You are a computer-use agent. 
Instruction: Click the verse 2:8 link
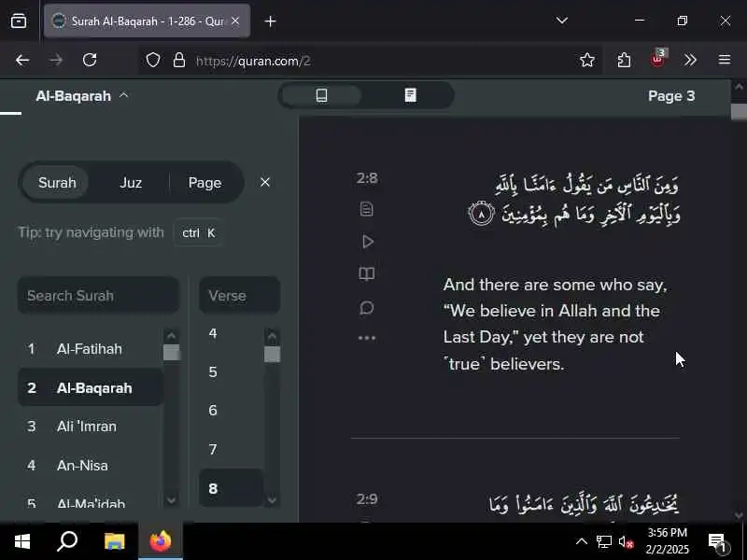(x=367, y=178)
